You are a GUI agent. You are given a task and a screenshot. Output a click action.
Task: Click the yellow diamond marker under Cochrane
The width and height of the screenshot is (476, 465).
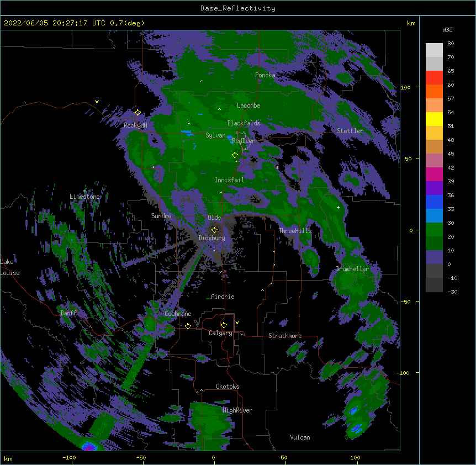[x=188, y=326]
